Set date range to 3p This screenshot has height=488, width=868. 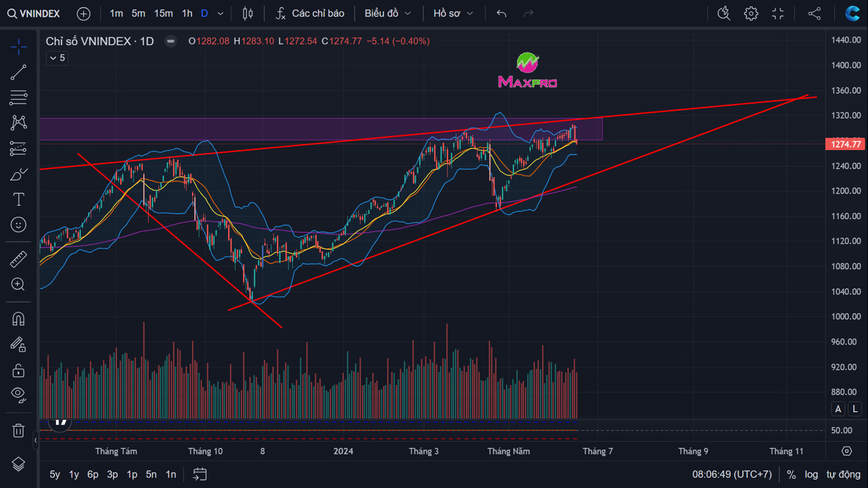[x=112, y=474]
